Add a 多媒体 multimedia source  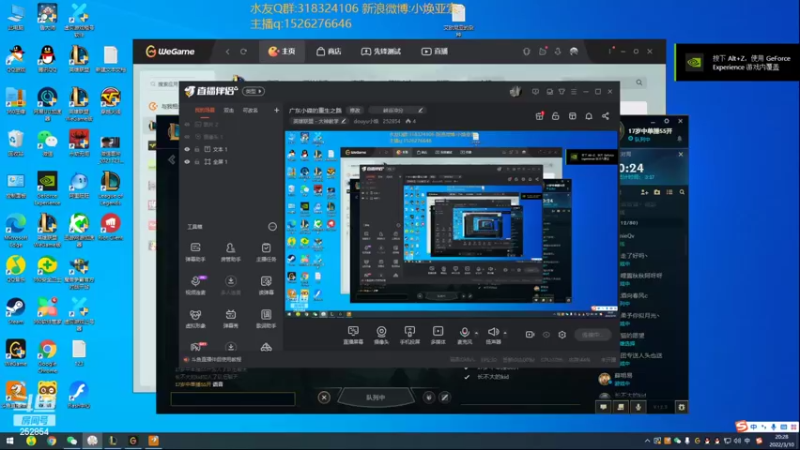438,335
